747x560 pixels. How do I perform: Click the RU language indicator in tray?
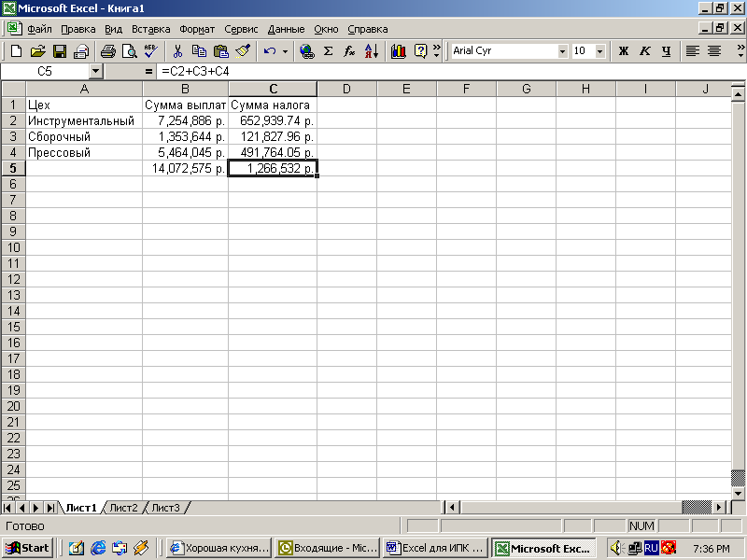[651, 548]
